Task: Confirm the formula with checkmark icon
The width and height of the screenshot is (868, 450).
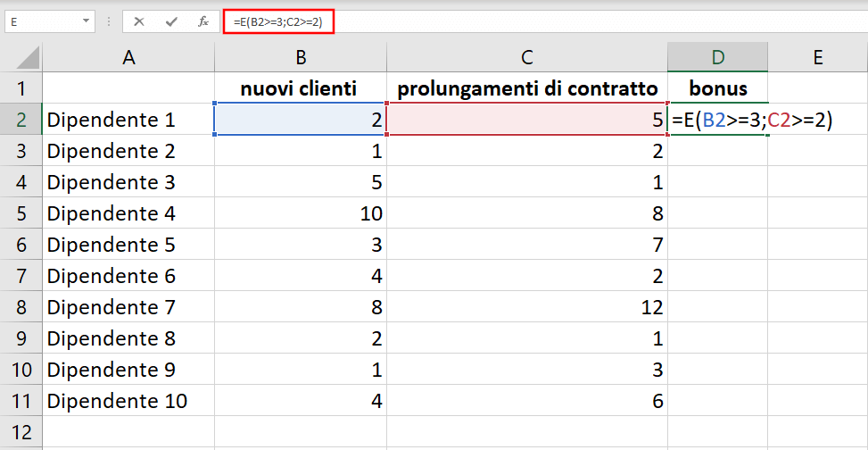Action: point(171,22)
